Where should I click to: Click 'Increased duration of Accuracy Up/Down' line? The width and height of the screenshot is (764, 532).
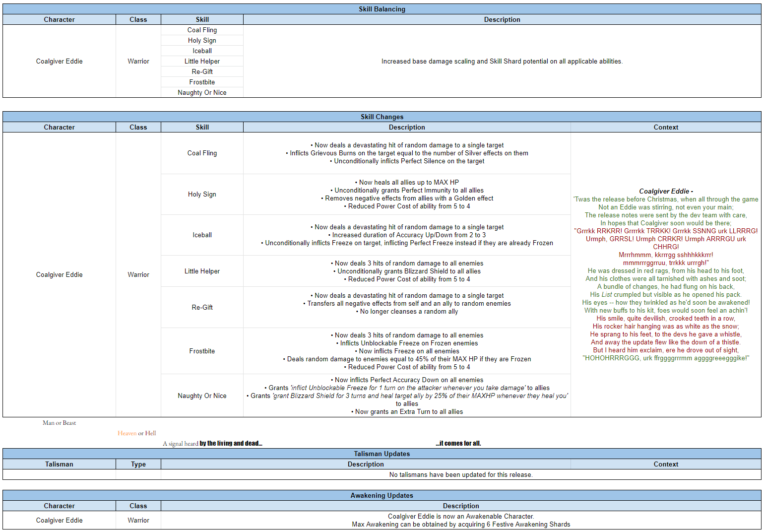click(x=407, y=235)
